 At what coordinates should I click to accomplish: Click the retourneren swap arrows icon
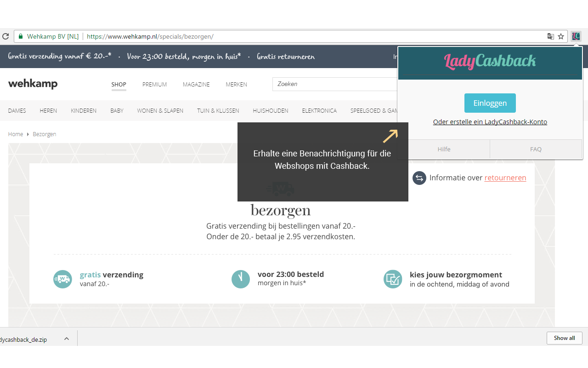[x=419, y=178]
